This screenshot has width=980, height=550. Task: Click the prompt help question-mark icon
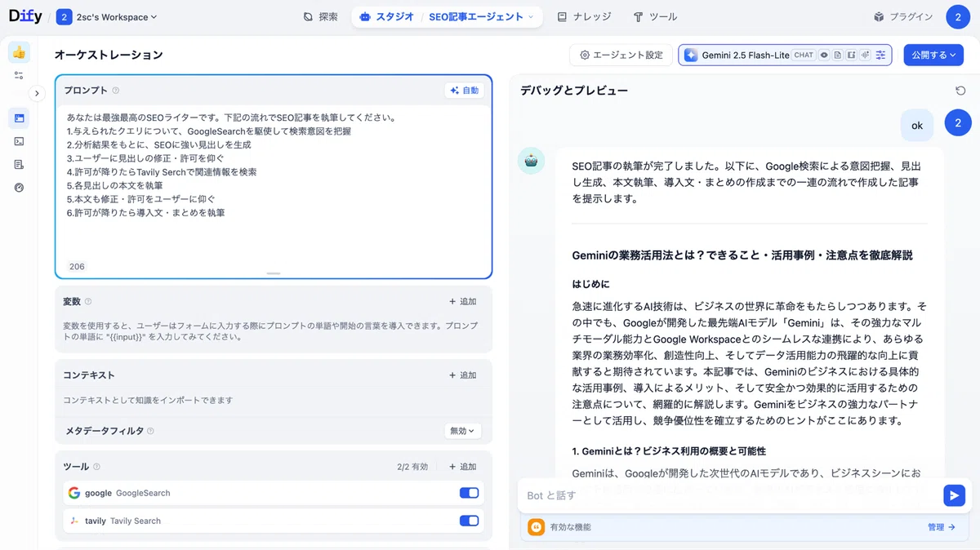pos(115,91)
